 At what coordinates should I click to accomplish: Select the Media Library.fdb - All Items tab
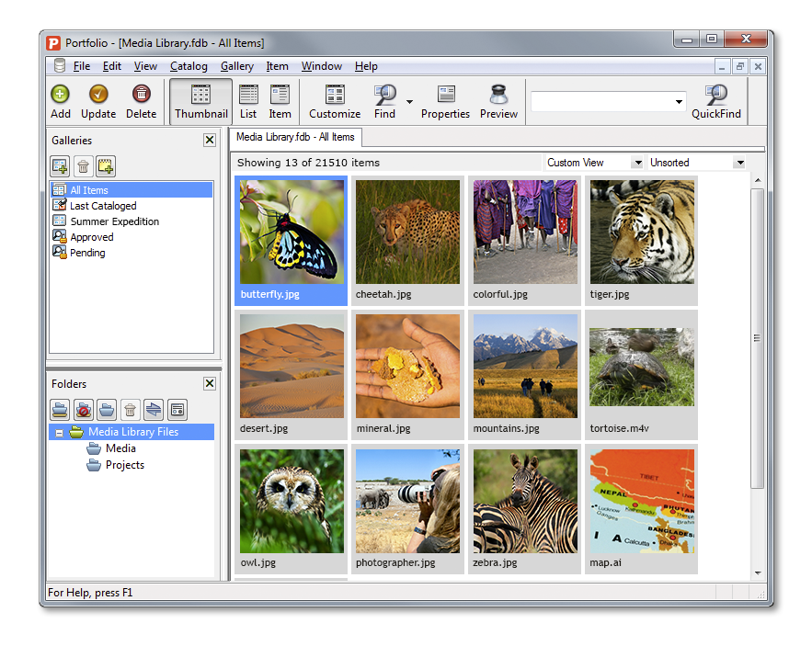point(295,138)
